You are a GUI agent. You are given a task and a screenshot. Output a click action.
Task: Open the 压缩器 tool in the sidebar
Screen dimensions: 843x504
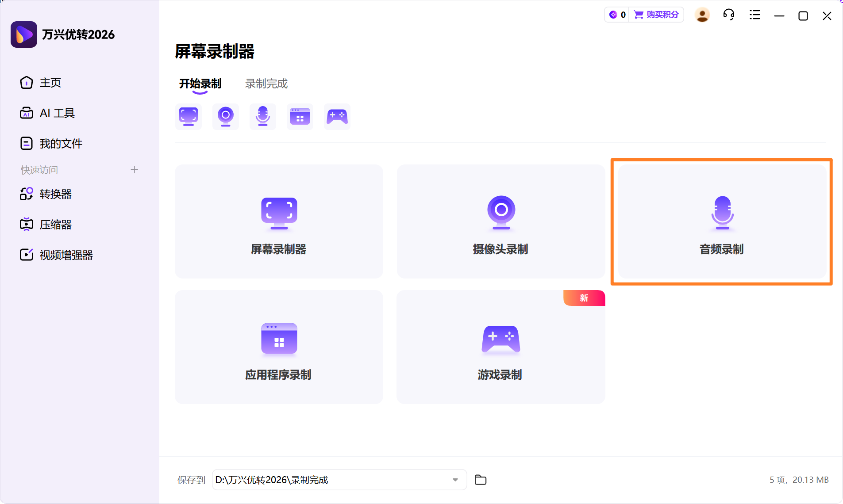coord(55,224)
